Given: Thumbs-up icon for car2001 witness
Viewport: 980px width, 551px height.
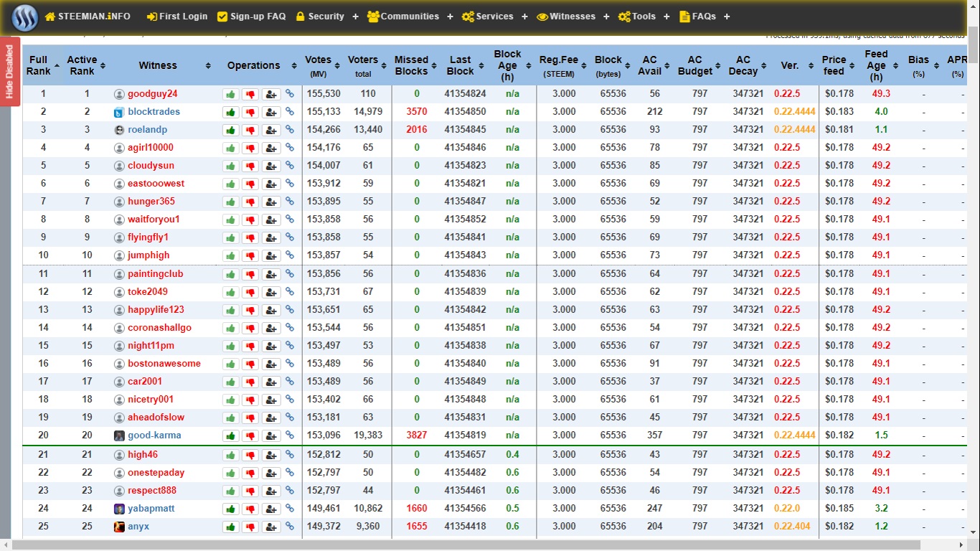Looking at the screenshot, I should point(230,382).
